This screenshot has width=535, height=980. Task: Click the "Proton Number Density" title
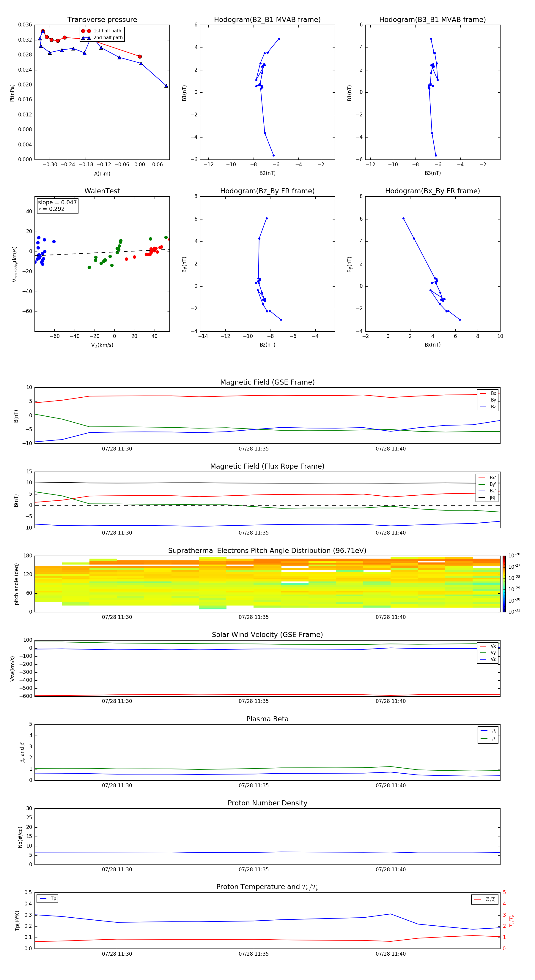pyautogui.click(x=267, y=803)
